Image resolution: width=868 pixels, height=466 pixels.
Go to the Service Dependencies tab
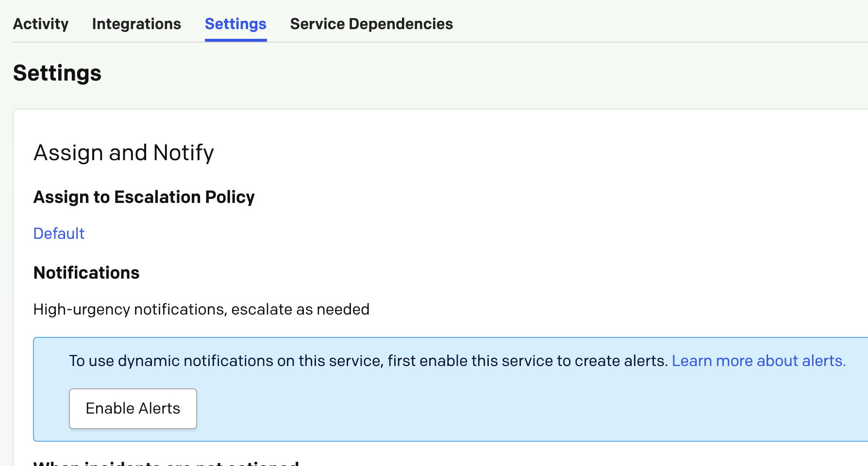(x=371, y=24)
